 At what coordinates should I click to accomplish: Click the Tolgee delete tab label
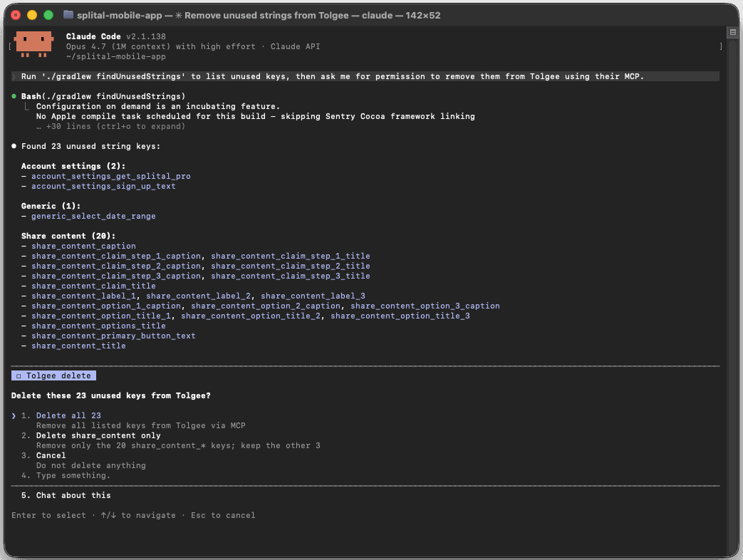[53, 375]
